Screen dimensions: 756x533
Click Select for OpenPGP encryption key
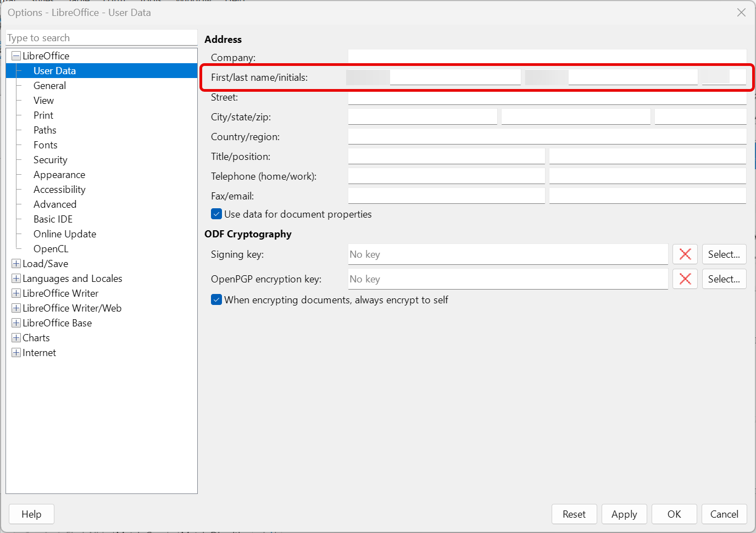724,279
